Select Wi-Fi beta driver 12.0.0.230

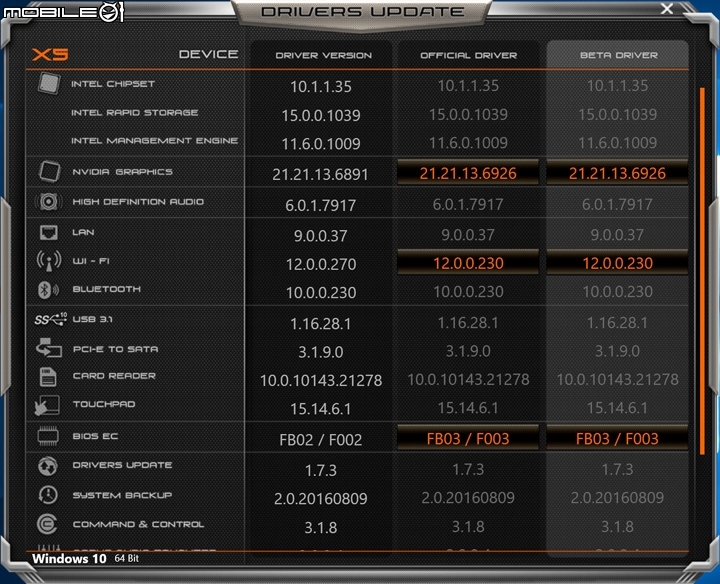[x=617, y=263]
